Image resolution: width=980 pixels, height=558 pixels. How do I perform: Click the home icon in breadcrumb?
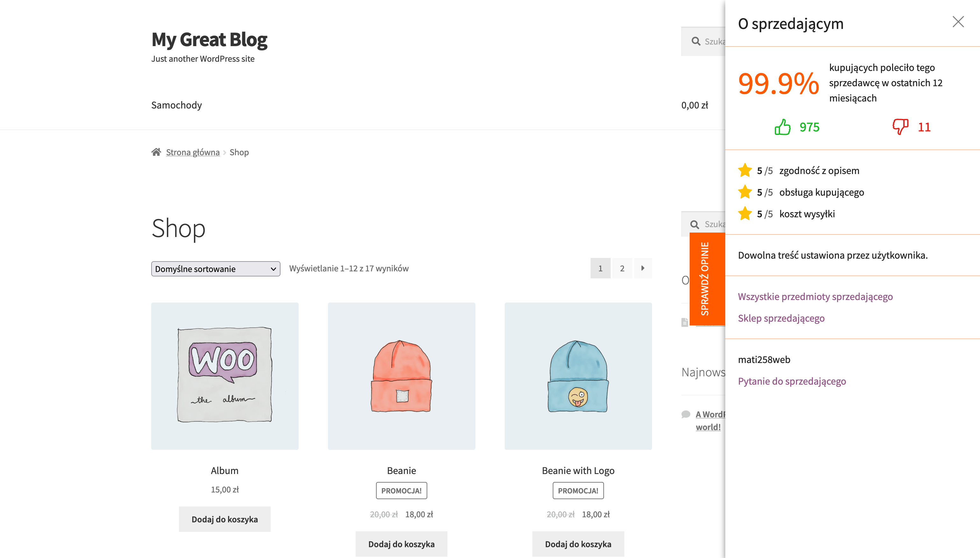(x=156, y=152)
